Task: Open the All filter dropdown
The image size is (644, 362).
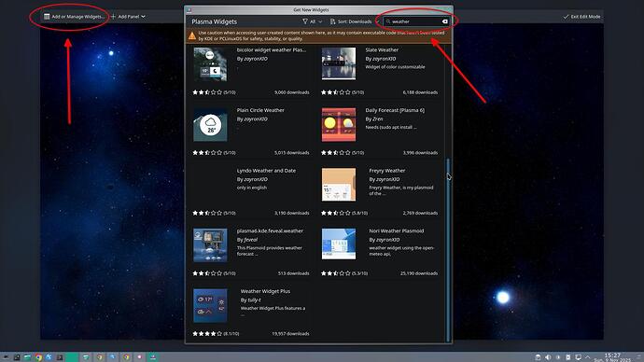Action: click(312, 21)
